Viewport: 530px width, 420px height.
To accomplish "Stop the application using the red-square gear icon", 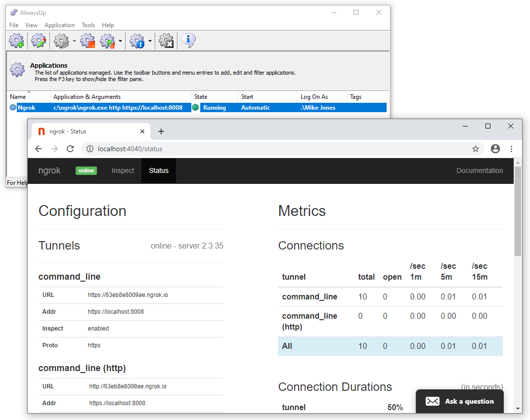I will 88,41.
